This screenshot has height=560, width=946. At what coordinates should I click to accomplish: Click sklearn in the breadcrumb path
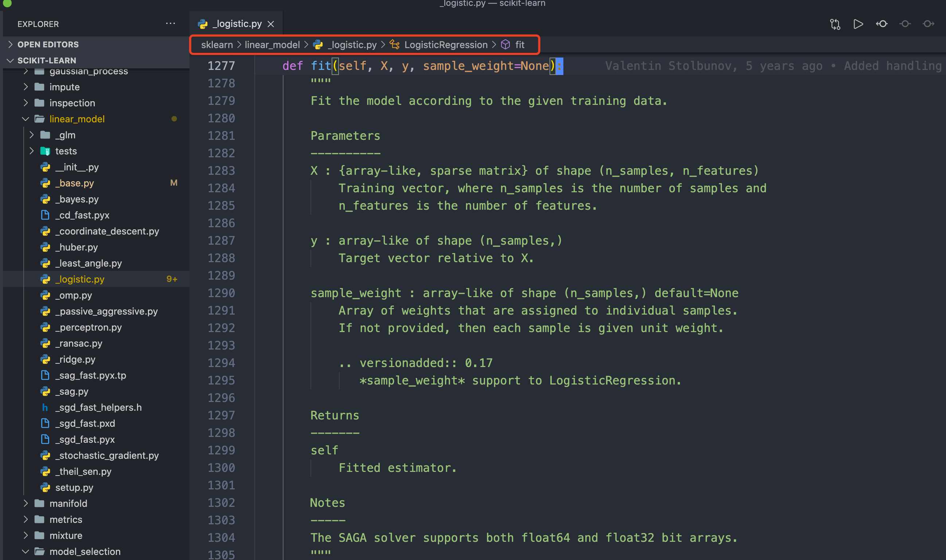217,45
